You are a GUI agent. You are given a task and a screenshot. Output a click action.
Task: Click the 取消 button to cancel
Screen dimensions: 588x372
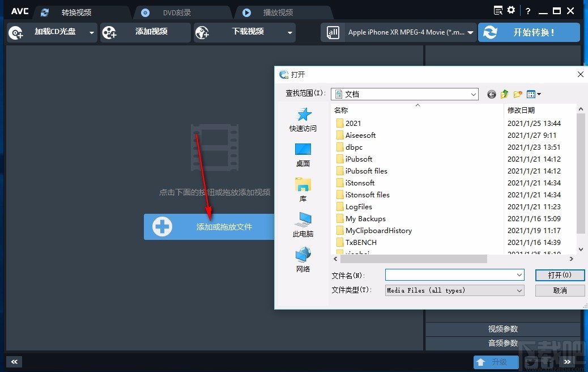click(560, 290)
